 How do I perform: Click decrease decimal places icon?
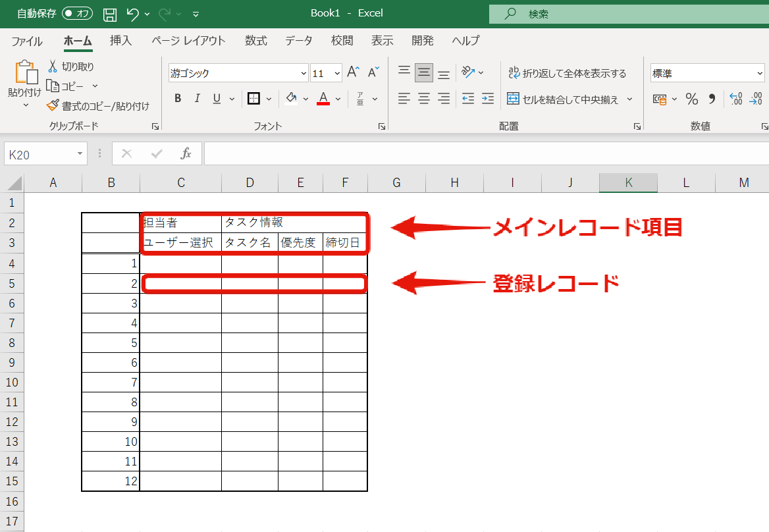point(756,99)
